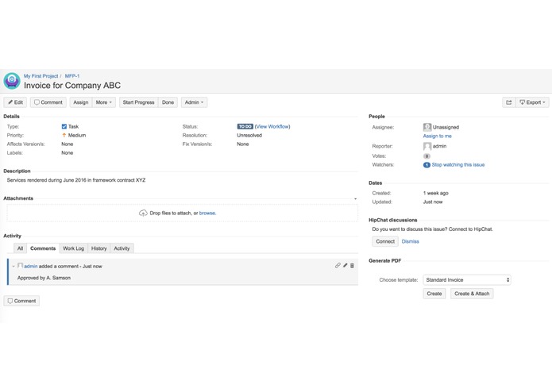Click the watchers count badge
The height and width of the screenshot is (392, 552).
click(427, 165)
